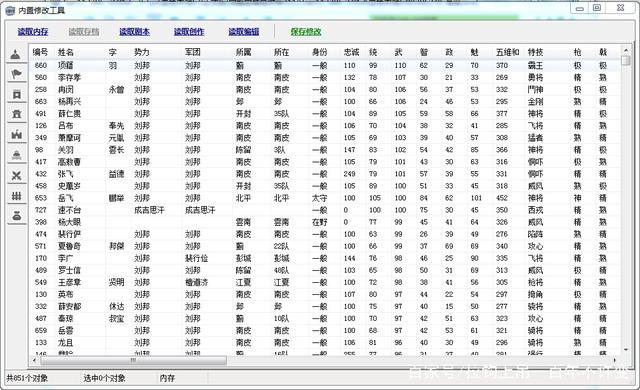Select the 杨大眼 name cell
Image resolution: width=640 pixels, height=390 pixels.
(x=69, y=222)
